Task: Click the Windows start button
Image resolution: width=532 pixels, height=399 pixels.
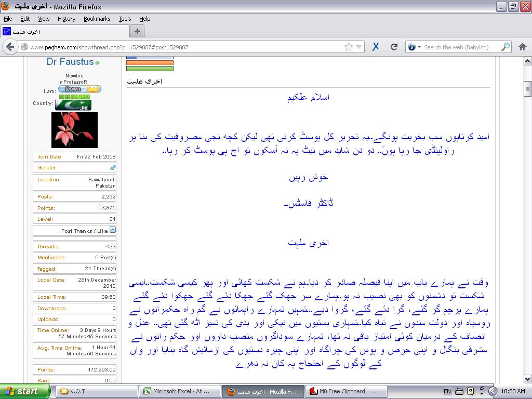Action: tap(25, 391)
